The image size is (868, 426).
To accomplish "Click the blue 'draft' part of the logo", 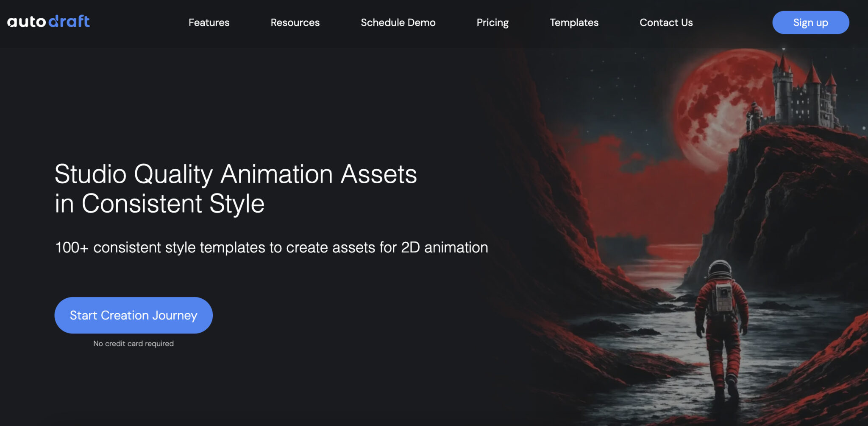I will (x=69, y=22).
